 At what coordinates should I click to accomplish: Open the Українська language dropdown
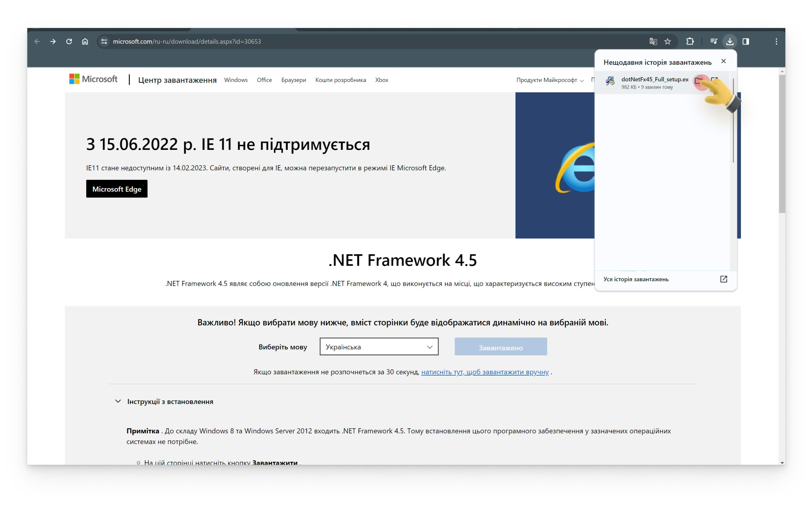click(x=379, y=347)
